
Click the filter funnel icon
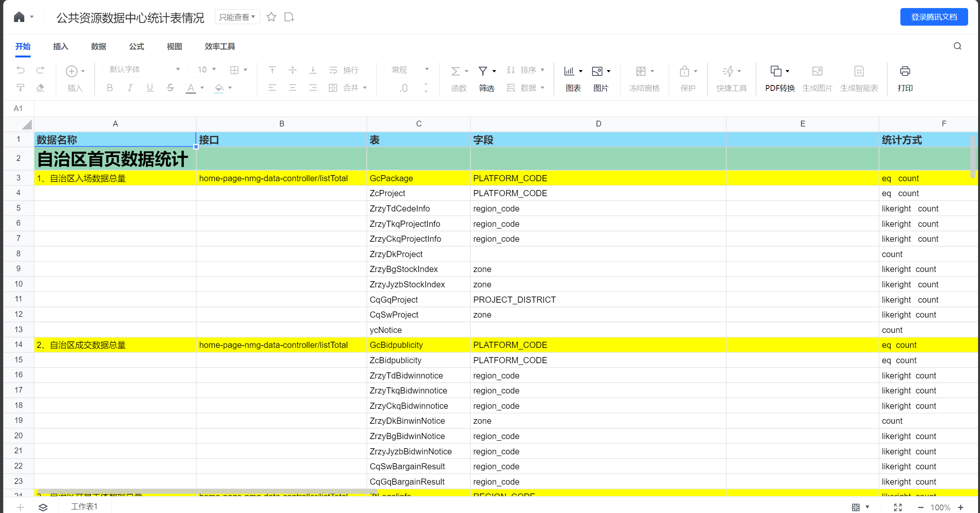click(x=483, y=71)
